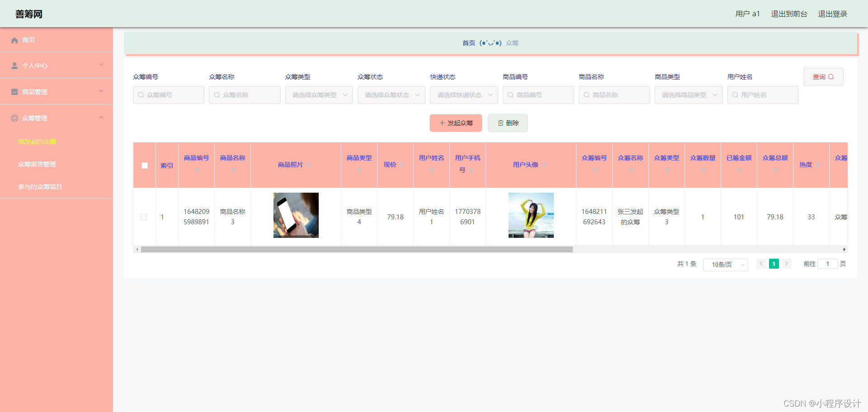Select 参与的众筹项目 in the sidebar
Viewport: 868px width, 412px height.
(40, 186)
